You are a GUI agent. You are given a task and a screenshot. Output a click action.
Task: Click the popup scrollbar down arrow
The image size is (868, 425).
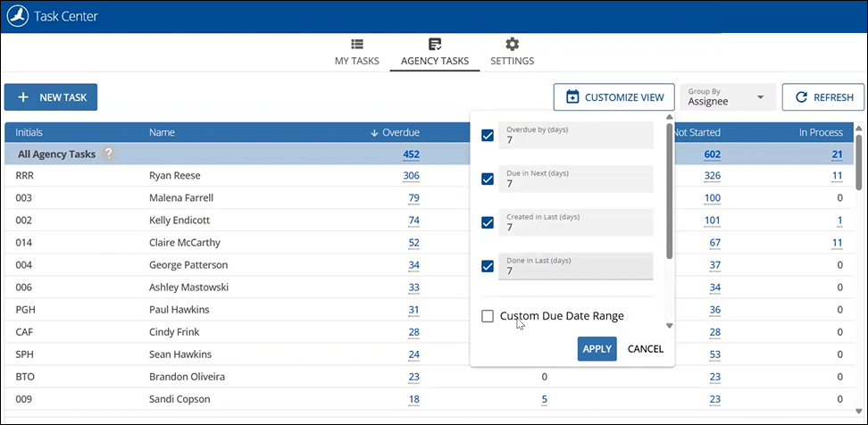click(x=669, y=326)
